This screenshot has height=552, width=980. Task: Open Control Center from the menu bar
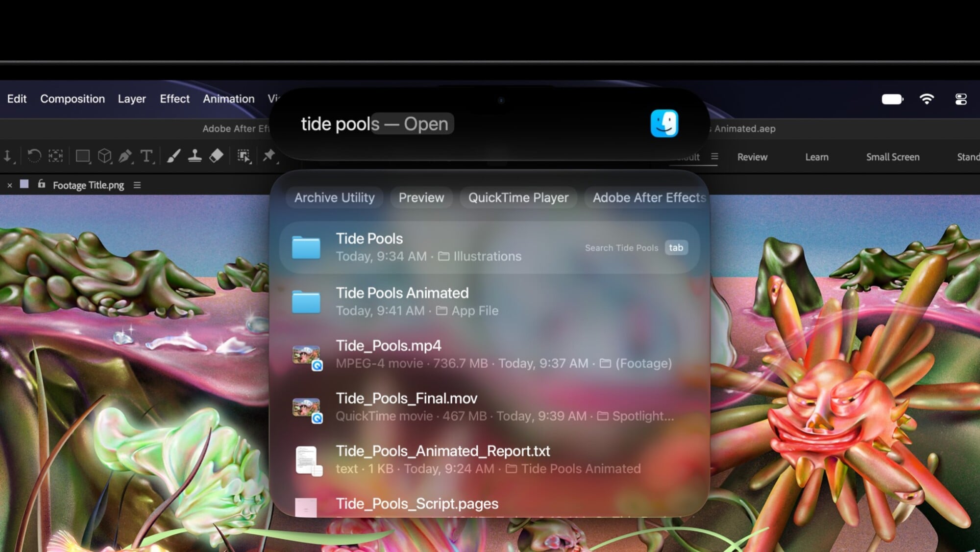tap(961, 100)
